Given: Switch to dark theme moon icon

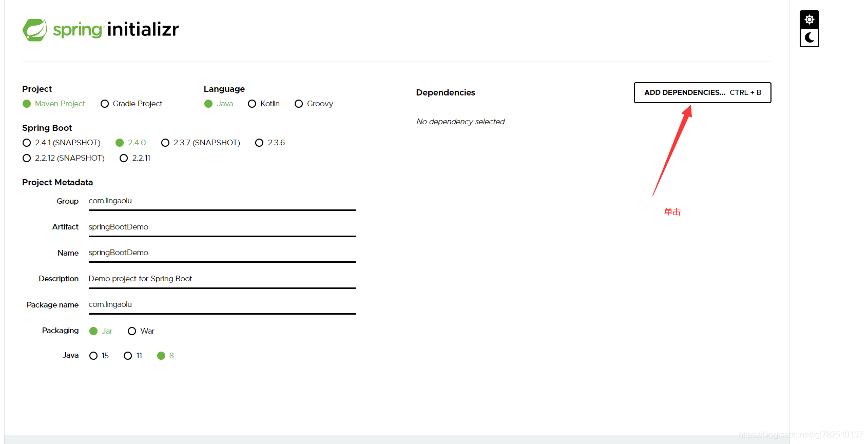Looking at the screenshot, I should coord(809,37).
